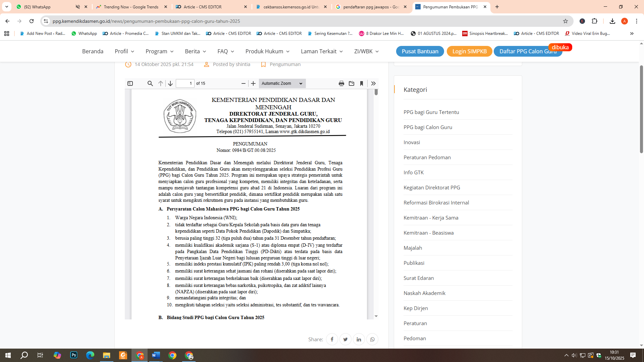Click the Login SIMPKB button
Screen dimensions: 644x362
469,51
